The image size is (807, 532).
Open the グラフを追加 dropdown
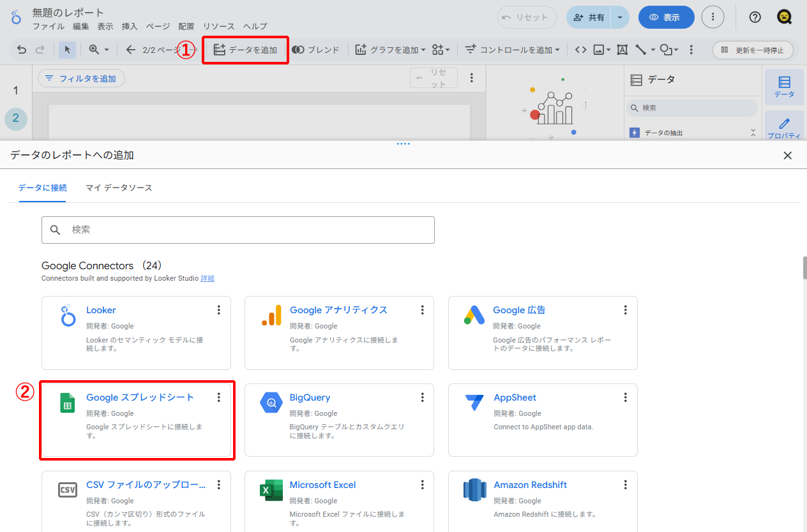click(390, 50)
